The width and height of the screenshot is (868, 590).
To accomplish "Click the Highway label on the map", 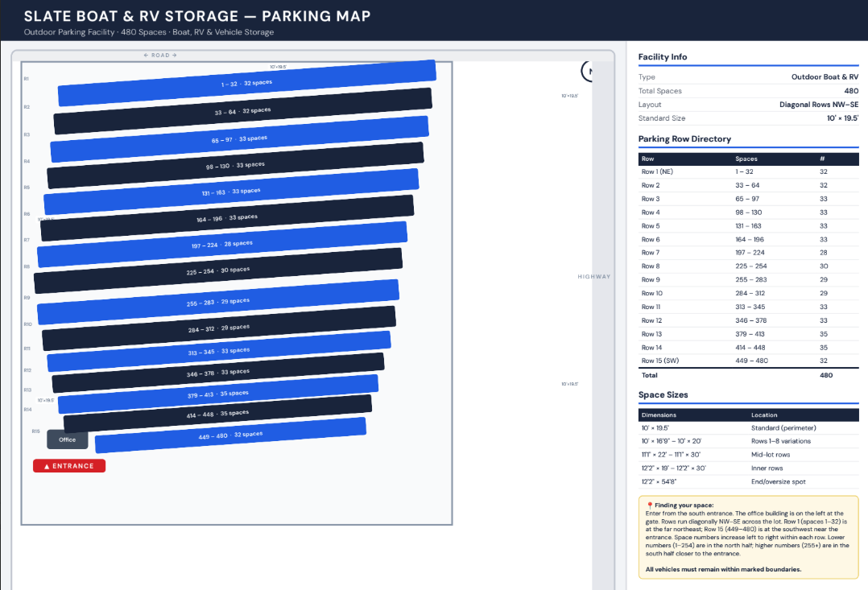I will (594, 277).
